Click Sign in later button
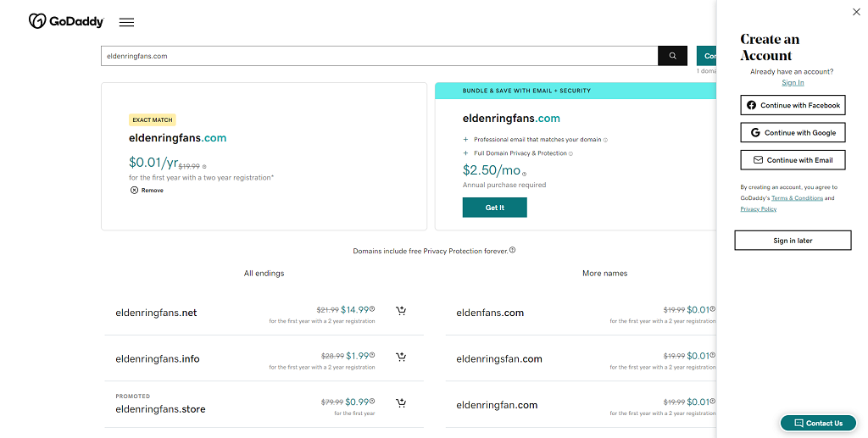 (793, 241)
